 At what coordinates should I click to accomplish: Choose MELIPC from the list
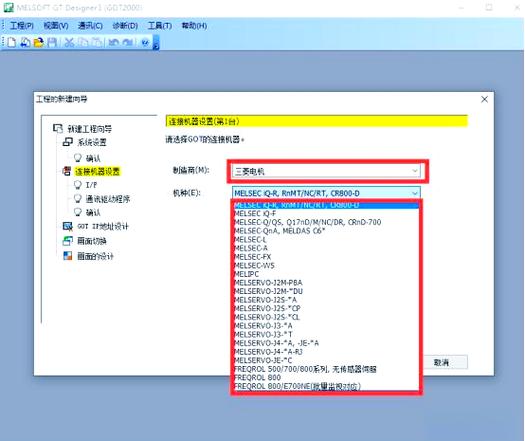[x=326, y=274]
